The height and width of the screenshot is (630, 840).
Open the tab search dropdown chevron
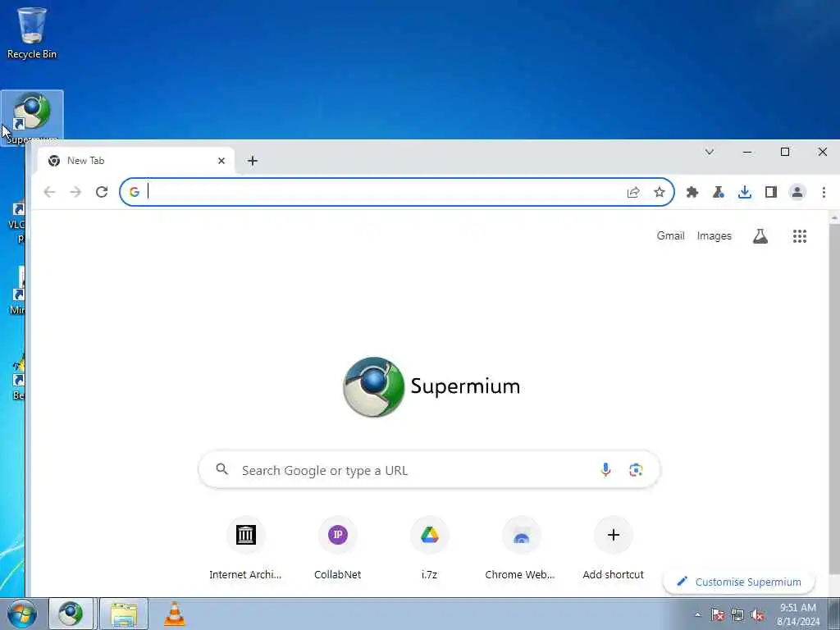710,152
